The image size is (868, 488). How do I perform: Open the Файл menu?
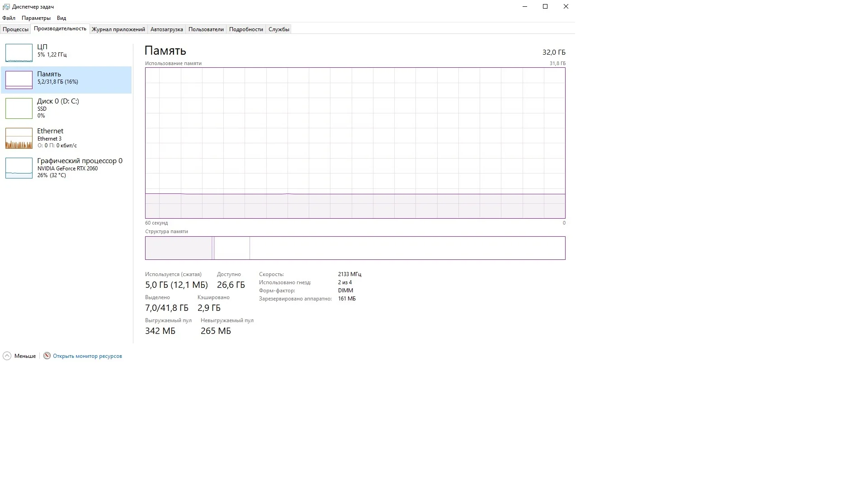pyautogui.click(x=9, y=18)
